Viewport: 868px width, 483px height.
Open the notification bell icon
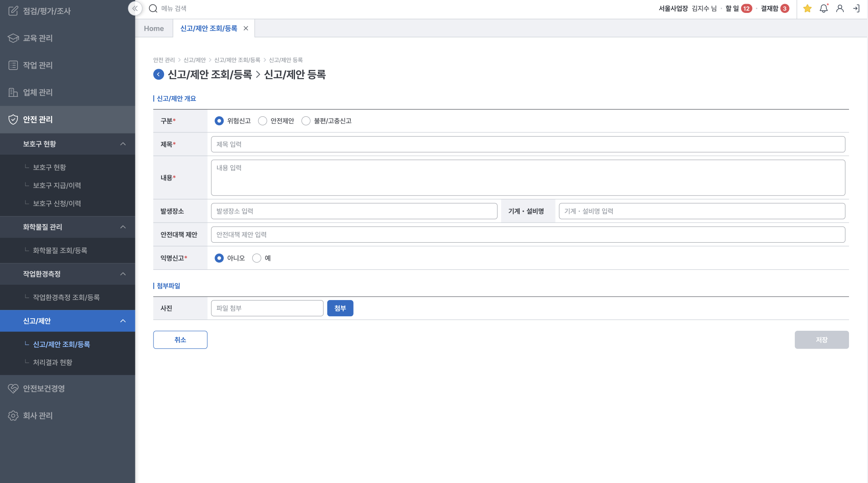[x=824, y=8]
